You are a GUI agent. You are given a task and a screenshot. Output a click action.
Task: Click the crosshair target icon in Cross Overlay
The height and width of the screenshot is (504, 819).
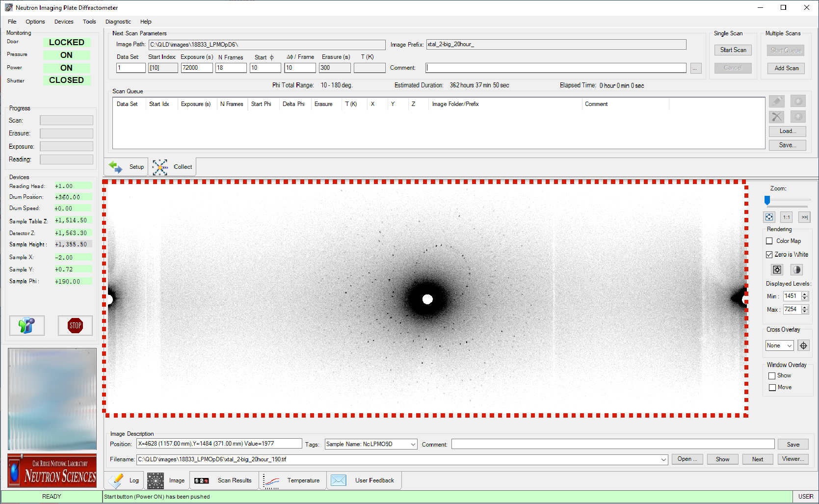(803, 345)
